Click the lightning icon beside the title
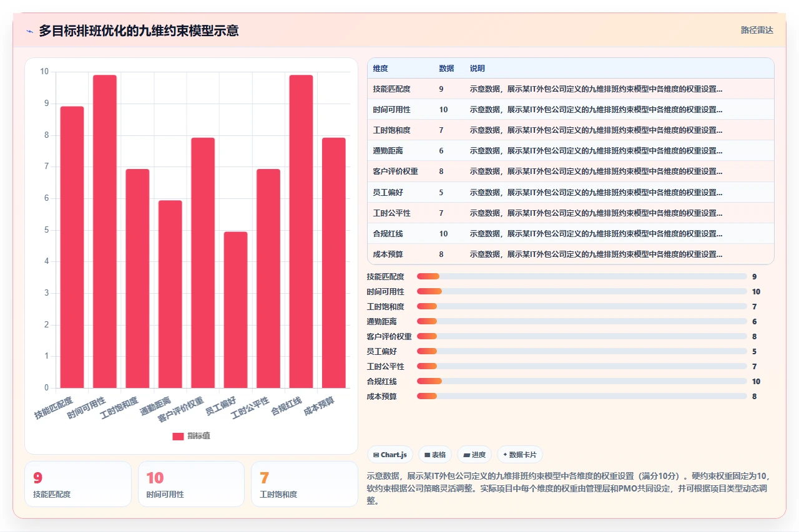 [x=30, y=31]
